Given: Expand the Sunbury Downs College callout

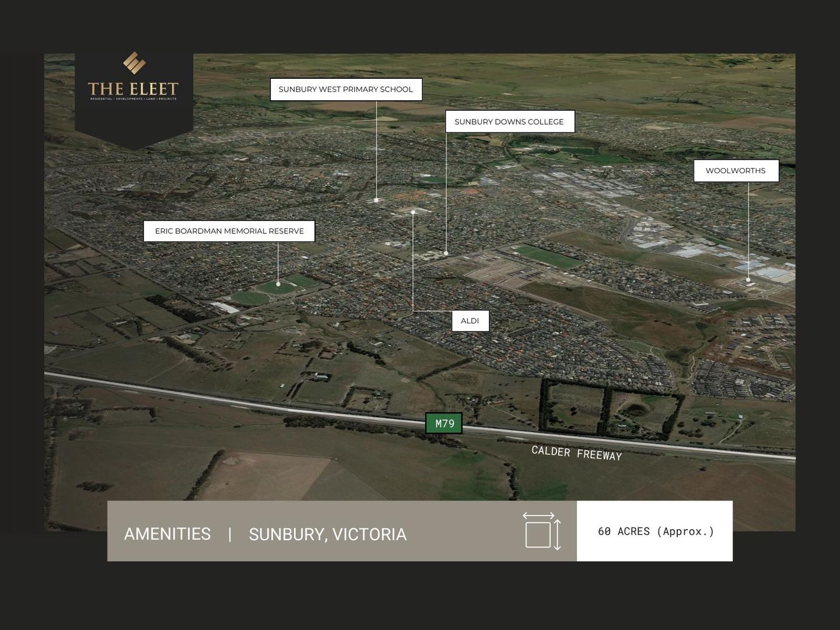Looking at the screenshot, I should (509, 121).
